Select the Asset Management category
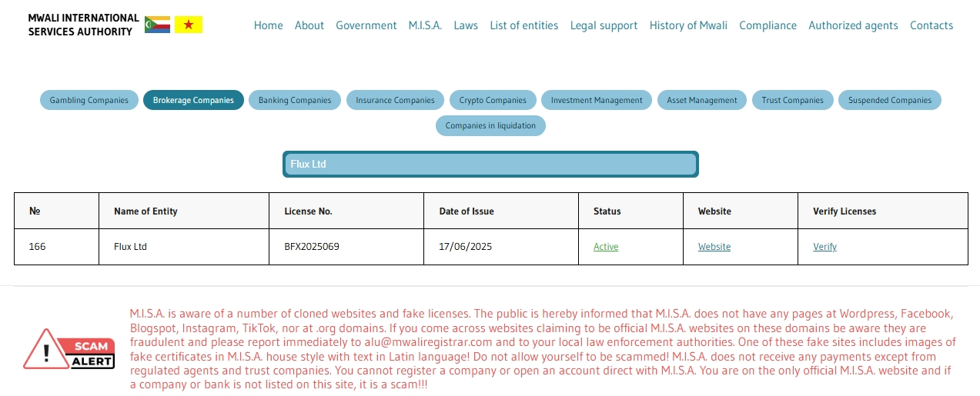This screenshot has width=980, height=396. click(702, 100)
